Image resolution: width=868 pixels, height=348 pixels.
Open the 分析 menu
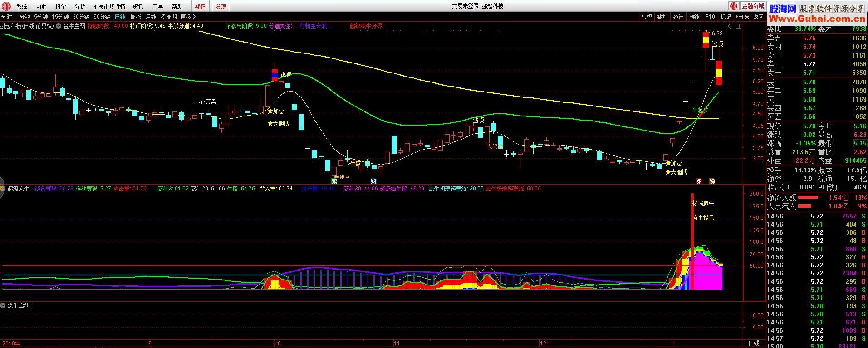point(80,6)
